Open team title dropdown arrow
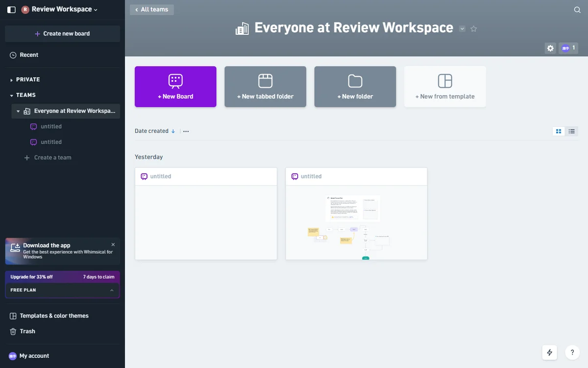Screen dimensions: 588x368 coord(462,29)
